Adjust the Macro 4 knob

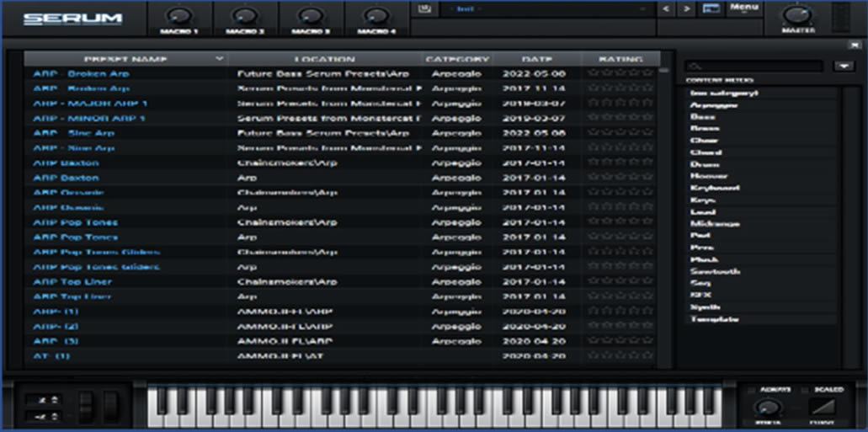(376, 15)
